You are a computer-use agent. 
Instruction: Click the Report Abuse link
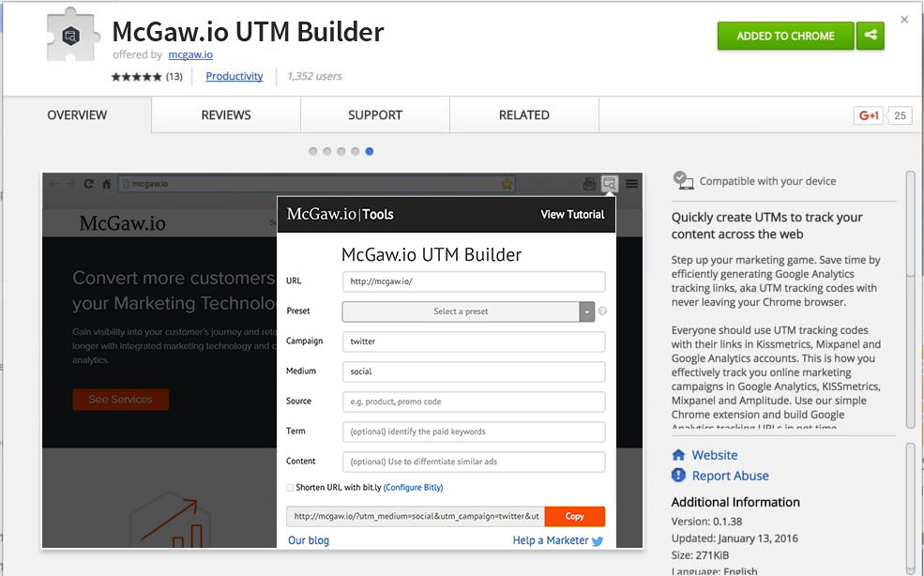click(731, 476)
